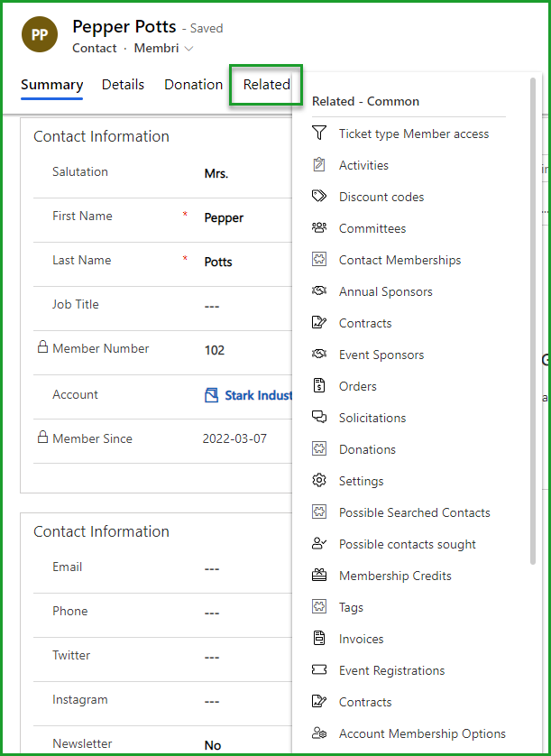Open the Related tab dropdown
Viewport: 551px width, 756px height.
pyautogui.click(x=266, y=85)
